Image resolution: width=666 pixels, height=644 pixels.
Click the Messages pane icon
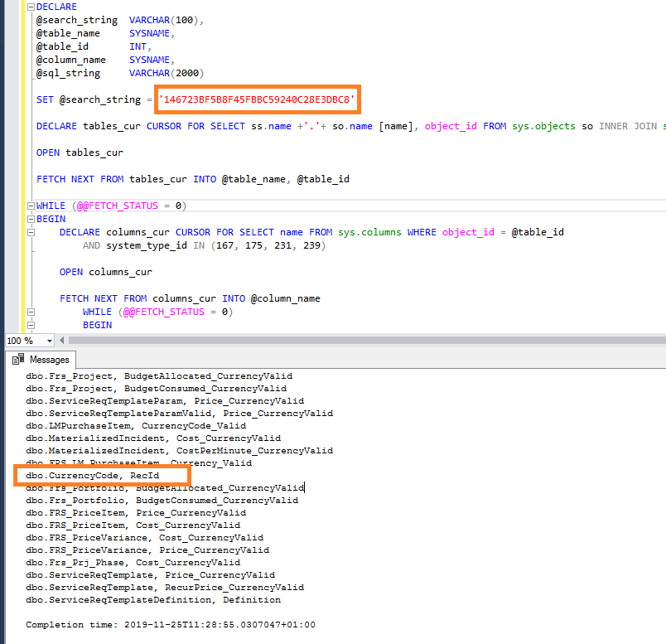point(20,360)
